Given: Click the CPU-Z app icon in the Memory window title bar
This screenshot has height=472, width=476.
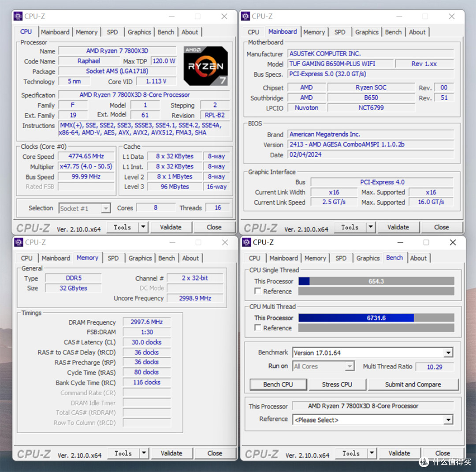Looking at the screenshot, I should point(19,242).
